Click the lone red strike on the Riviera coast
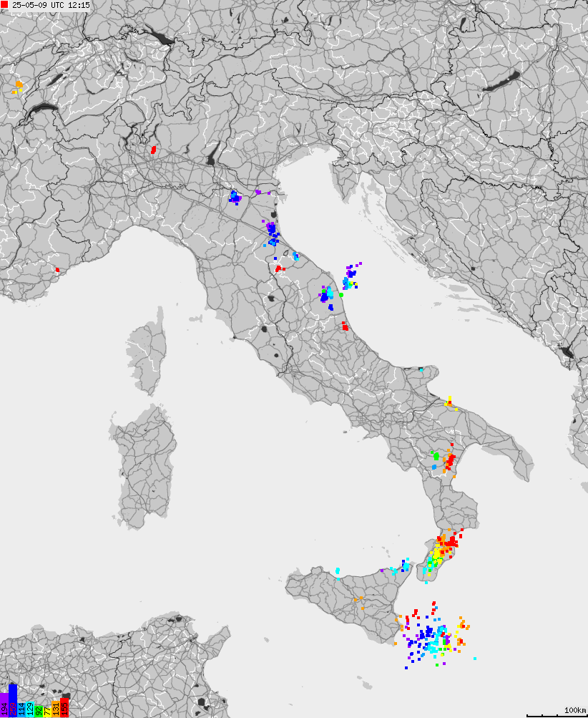Image resolution: width=588 pixels, height=718 pixels. pos(57,270)
